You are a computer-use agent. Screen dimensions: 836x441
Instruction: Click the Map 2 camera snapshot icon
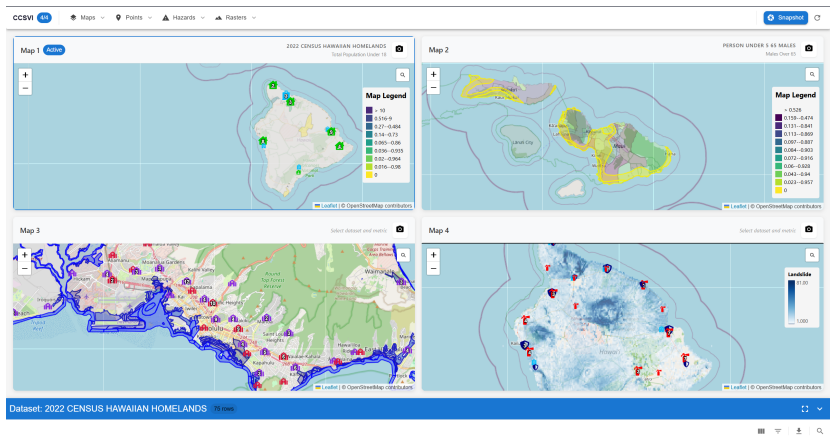tap(808, 49)
